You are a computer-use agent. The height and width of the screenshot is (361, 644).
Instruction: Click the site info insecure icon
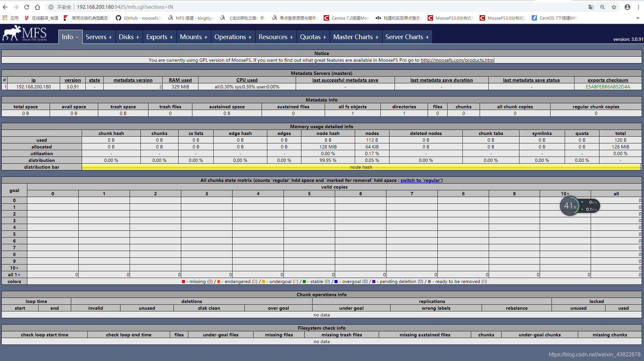click(x=51, y=7)
